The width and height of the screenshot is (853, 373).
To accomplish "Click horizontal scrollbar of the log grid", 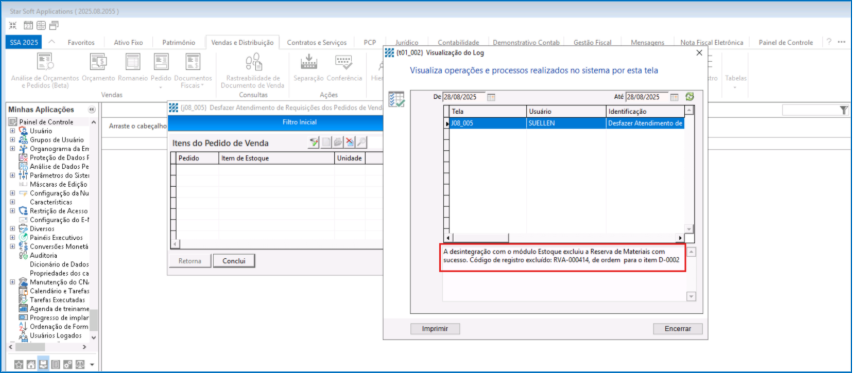I will [x=564, y=238].
